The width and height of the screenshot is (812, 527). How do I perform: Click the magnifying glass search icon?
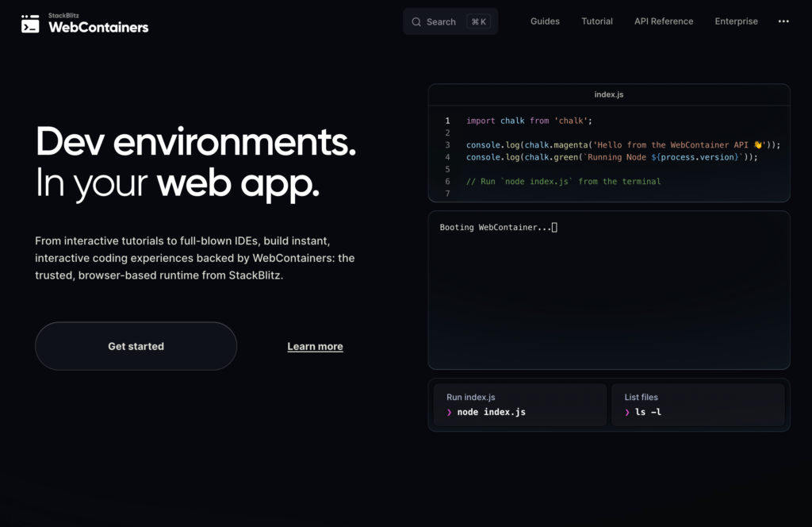[417, 21]
